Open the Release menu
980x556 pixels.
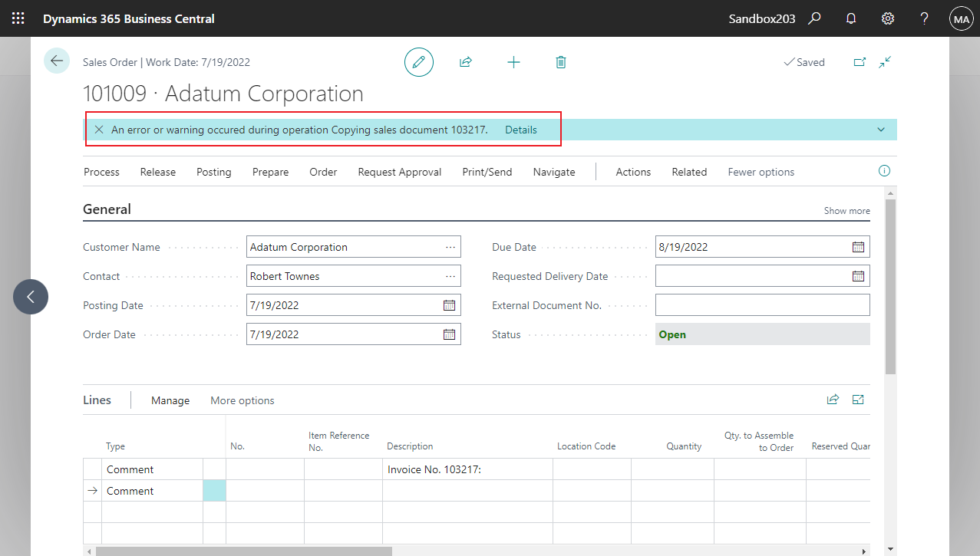pyautogui.click(x=157, y=172)
